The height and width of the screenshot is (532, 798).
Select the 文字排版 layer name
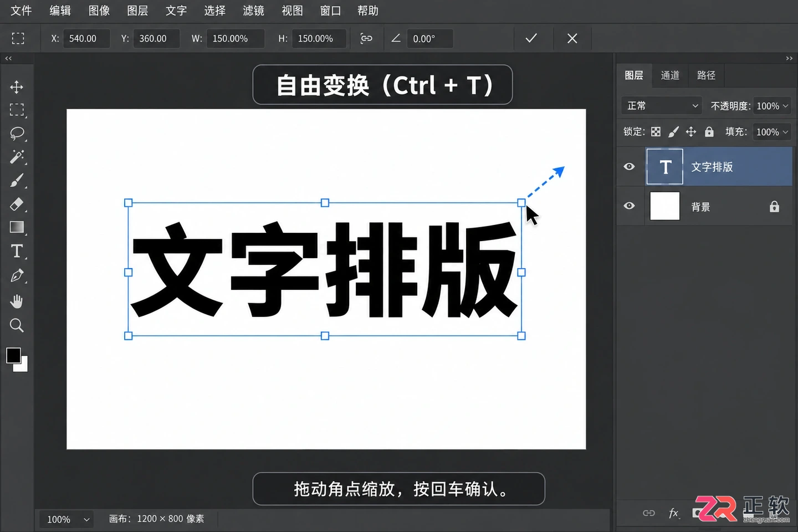click(x=712, y=167)
